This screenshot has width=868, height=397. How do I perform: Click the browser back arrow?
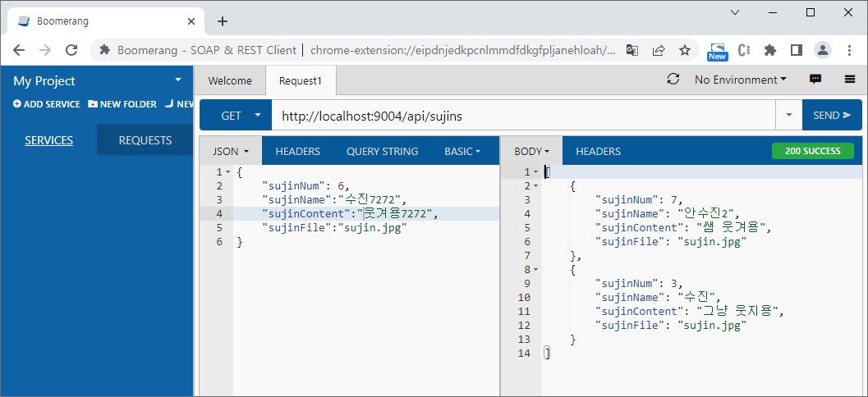[x=19, y=50]
